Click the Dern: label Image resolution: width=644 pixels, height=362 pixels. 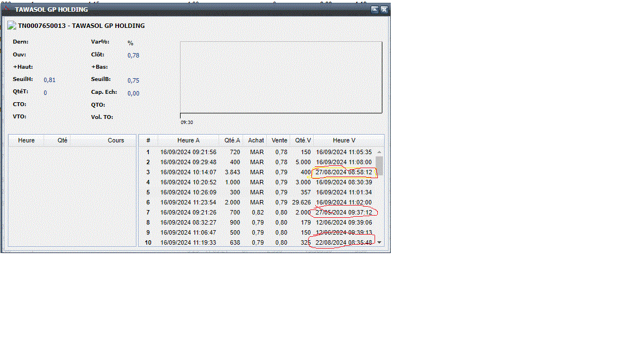(21, 42)
